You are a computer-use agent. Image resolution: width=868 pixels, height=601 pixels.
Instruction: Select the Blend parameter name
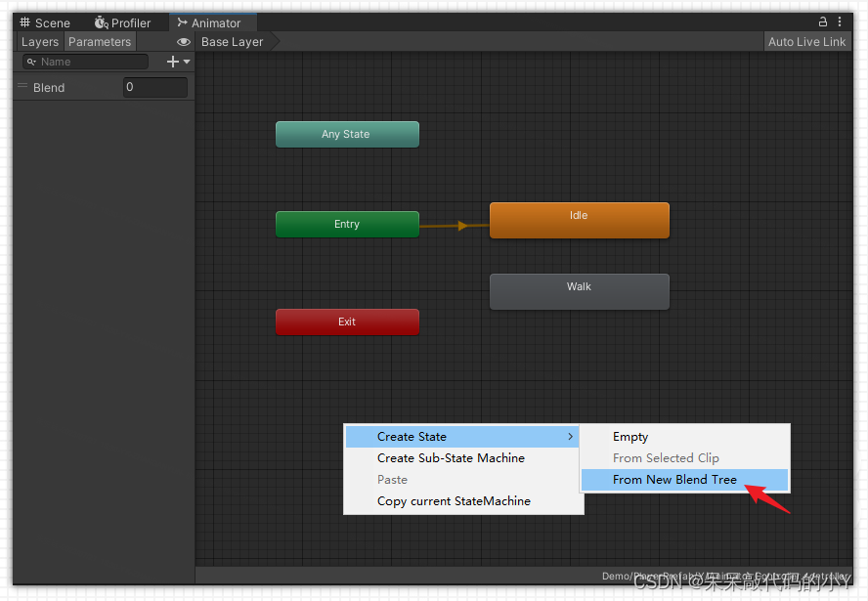[x=49, y=87]
